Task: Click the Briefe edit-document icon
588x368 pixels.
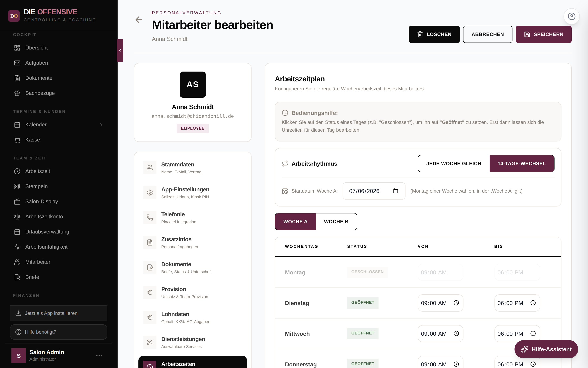Action: coord(17,277)
